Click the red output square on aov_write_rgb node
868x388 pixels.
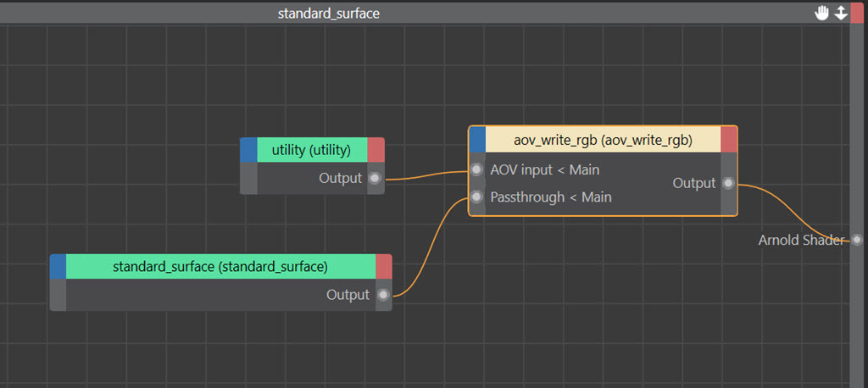click(x=729, y=140)
